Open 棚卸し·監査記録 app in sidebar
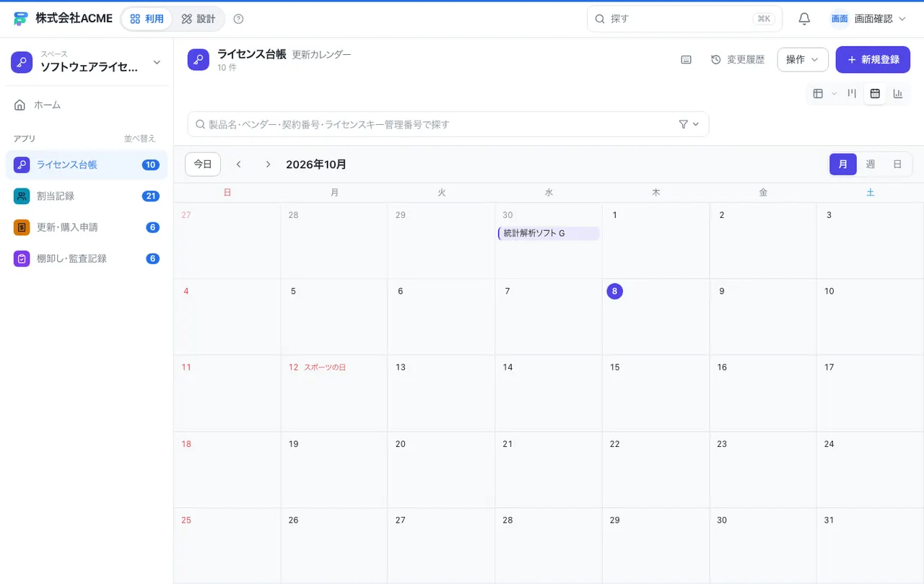This screenshot has width=924, height=584. (x=87, y=258)
